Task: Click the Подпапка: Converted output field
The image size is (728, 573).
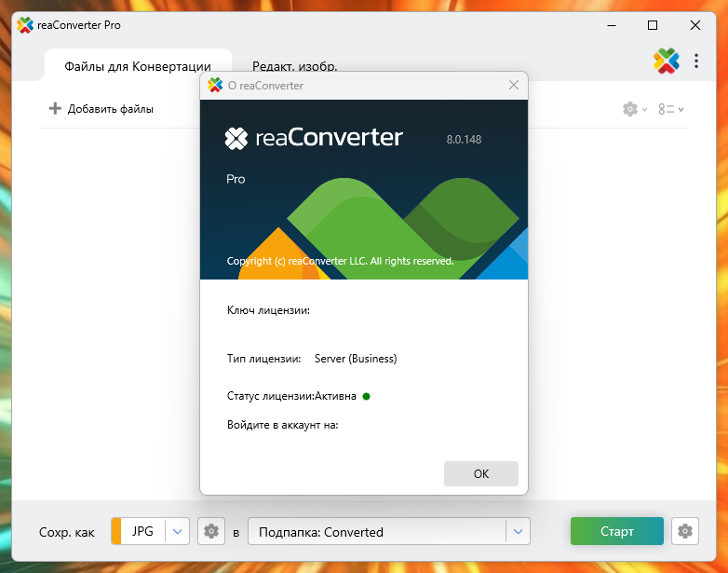Action: 377,532
